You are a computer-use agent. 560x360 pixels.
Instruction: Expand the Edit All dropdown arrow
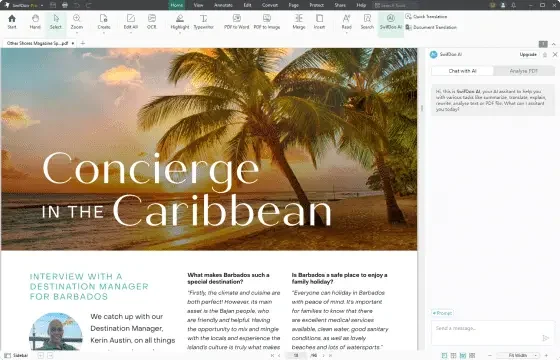(131, 32)
